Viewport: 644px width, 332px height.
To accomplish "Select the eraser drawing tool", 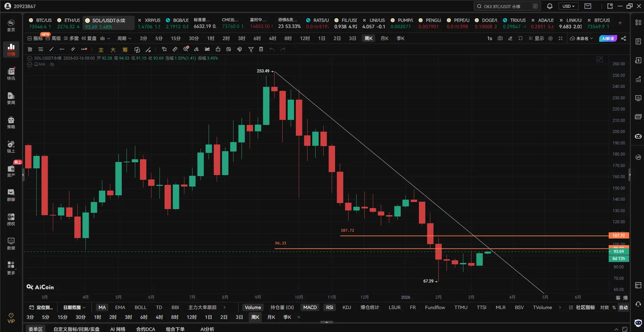I will 196,49.
